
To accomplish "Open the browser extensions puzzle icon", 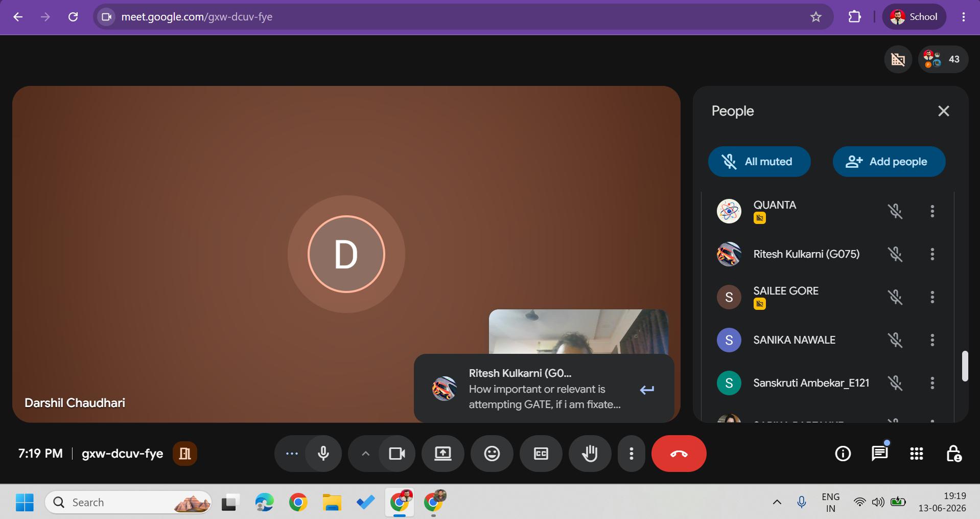I will (855, 17).
